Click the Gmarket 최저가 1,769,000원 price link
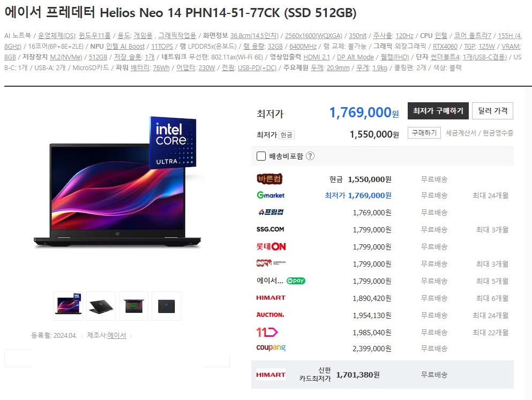This screenshot has width=532, height=400. [358, 195]
